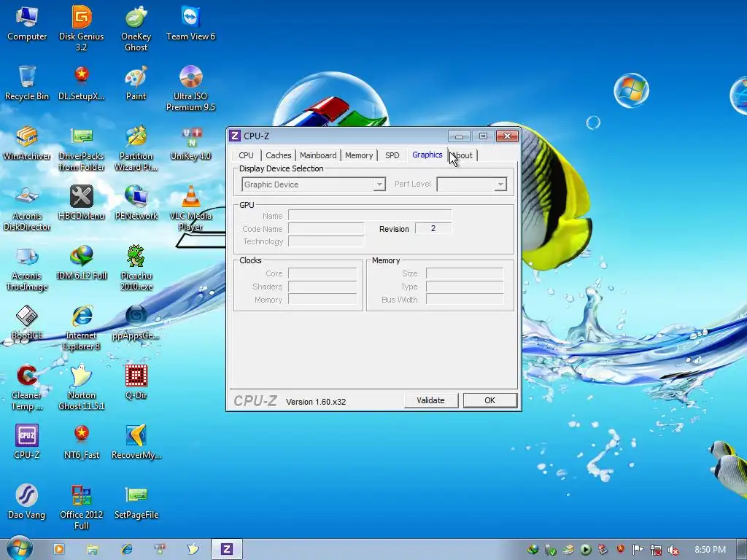Click the Clocks Core field
The width and height of the screenshot is (747, 560).
[322, 273]
